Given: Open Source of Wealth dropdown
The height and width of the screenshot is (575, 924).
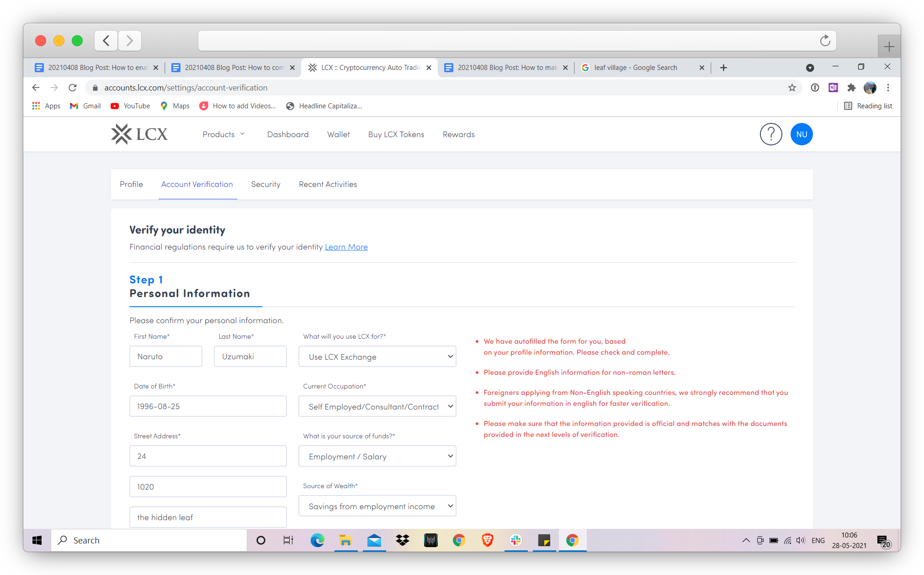Looking at the screenshot, I should (x=377, y=506).
